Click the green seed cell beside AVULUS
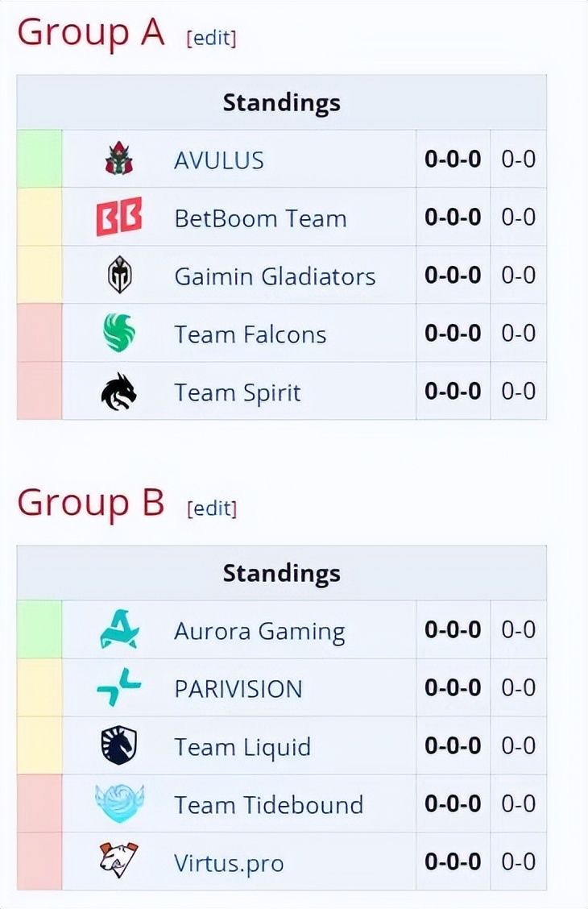Screen dimensions: 588x909 pos(39,159)
